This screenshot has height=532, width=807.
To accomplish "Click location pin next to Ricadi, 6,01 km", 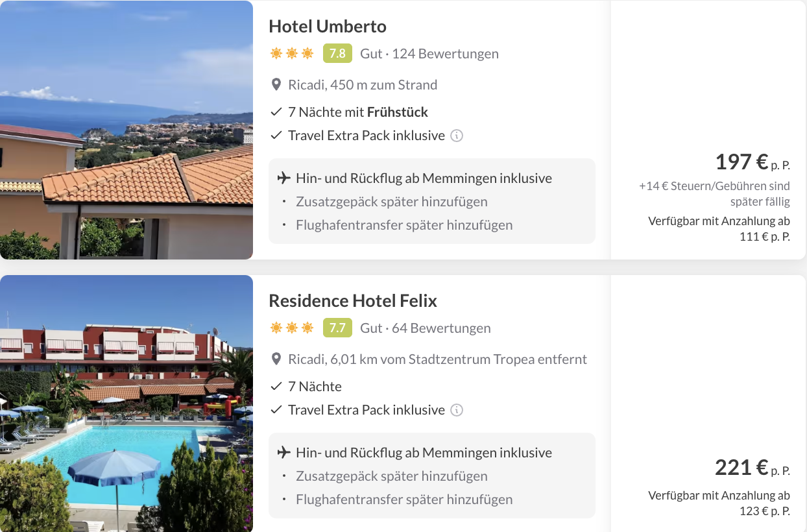I will [x=276, y=359].
